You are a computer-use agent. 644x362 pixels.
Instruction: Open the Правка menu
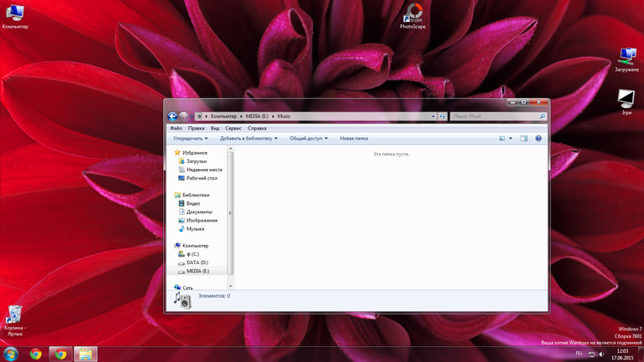click(197, 129)
